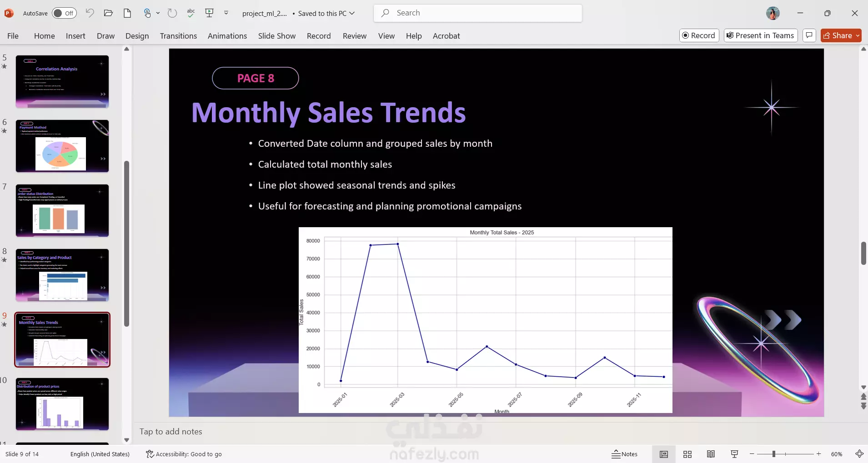Open the Transitions tab
Image resolution: width=868 pixels, height=463 pixels.
click(178, 36)
